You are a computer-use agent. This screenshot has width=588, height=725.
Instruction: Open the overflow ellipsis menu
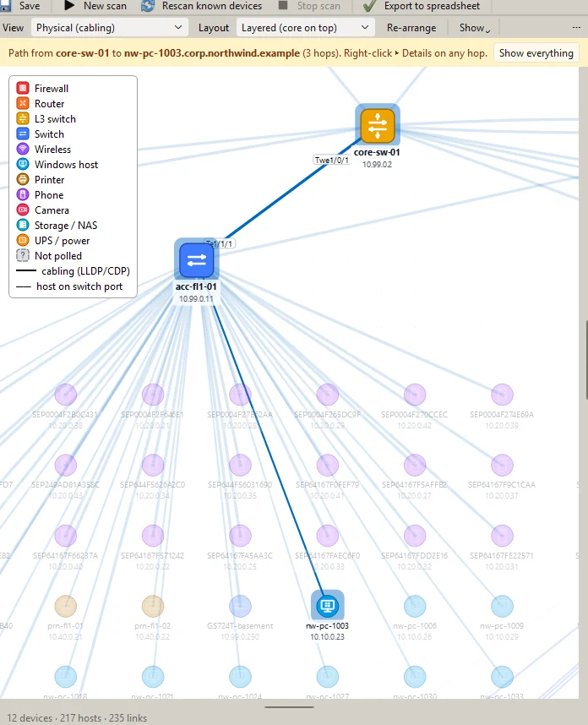[x=576, y=28]
